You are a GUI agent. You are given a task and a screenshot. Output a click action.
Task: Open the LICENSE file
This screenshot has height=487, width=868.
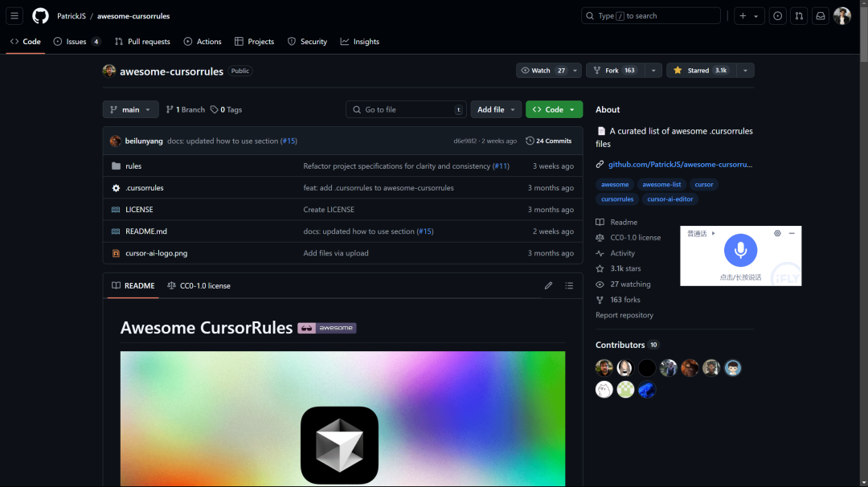point(139,210)
